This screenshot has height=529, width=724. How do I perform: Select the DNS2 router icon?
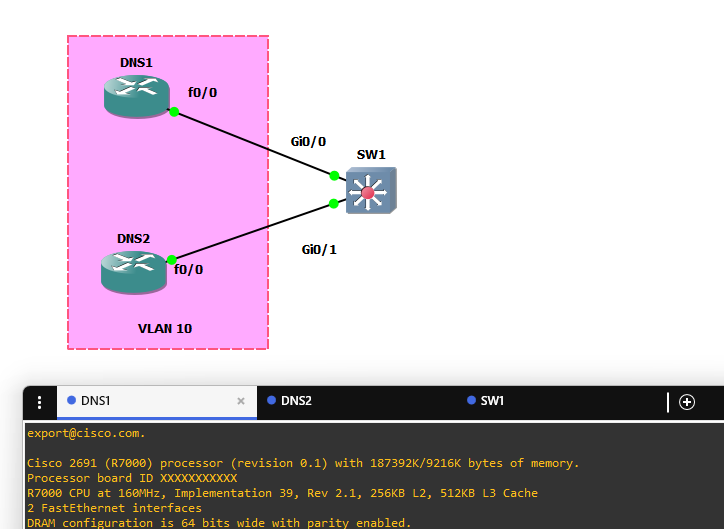tap(134, 272)
